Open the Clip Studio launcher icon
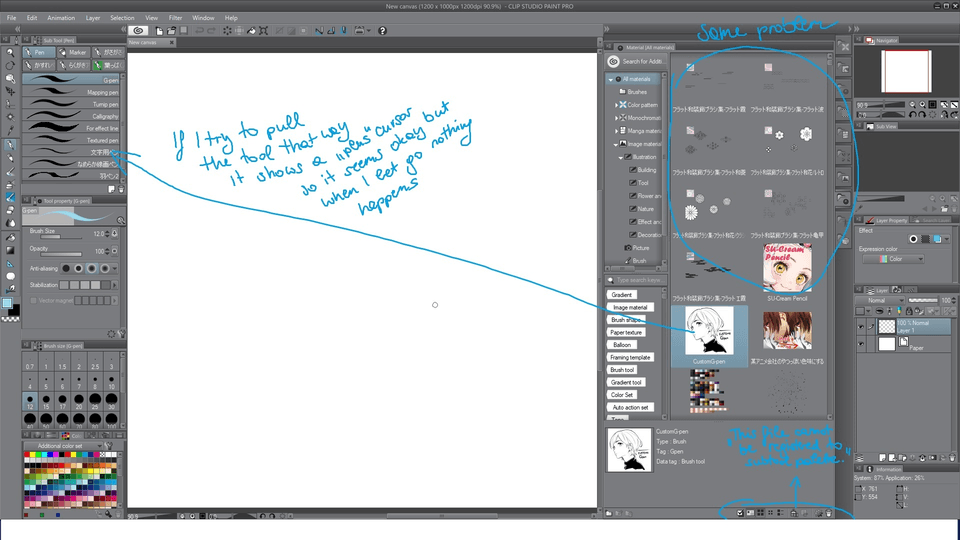This screenshot has width=960, height=540. pyautogui.click(x=138, y=31)
